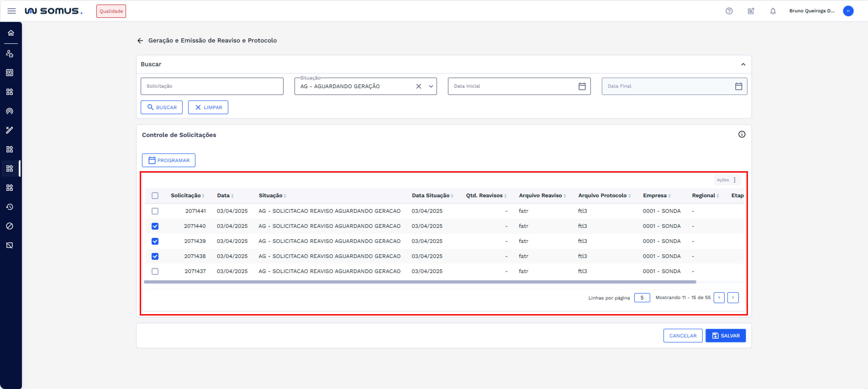The width and height of the screenshot is (868, 389).
Task: Open the notifications bell icon
Action: (x=773, y=11)
